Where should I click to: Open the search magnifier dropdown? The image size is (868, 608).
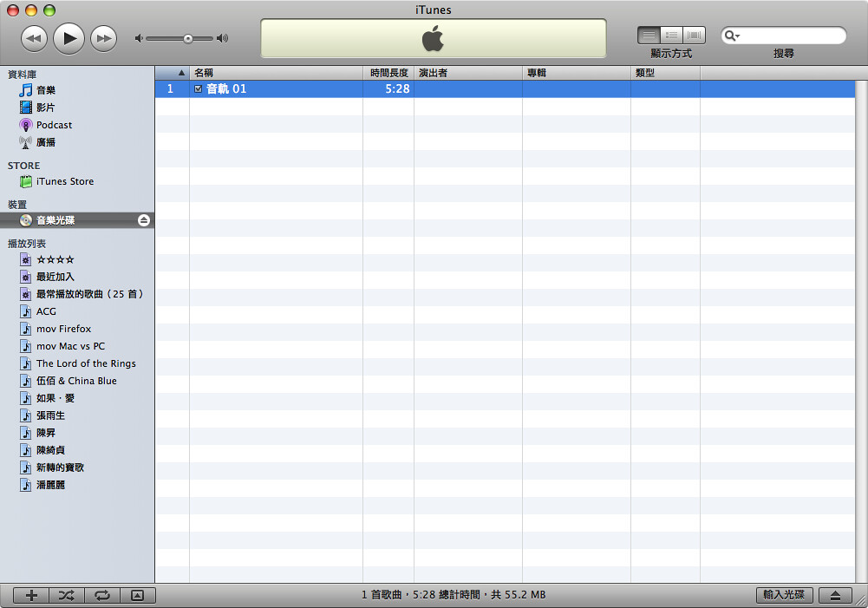[x=732, y=36]
